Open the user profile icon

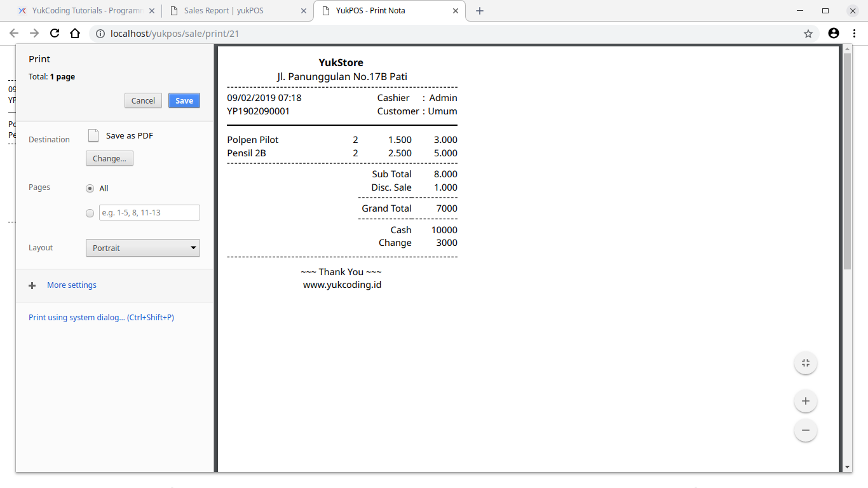click(834, 34)
